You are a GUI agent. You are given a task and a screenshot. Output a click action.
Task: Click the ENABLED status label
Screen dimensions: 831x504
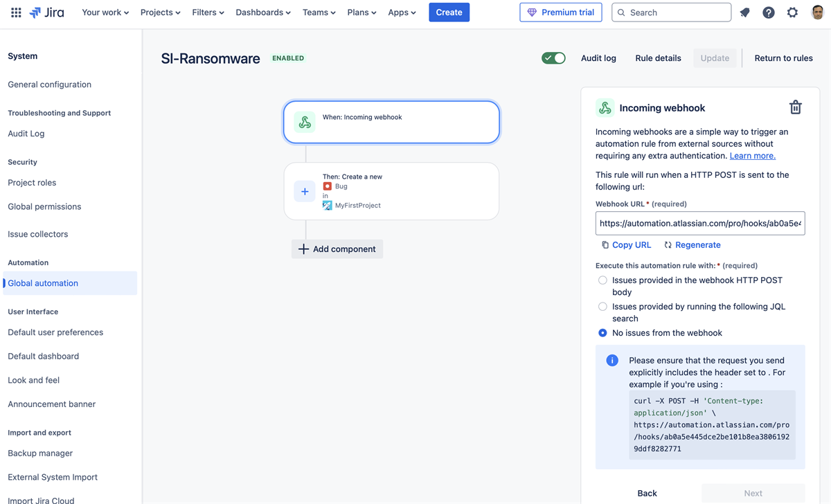[x=288, y=58]
